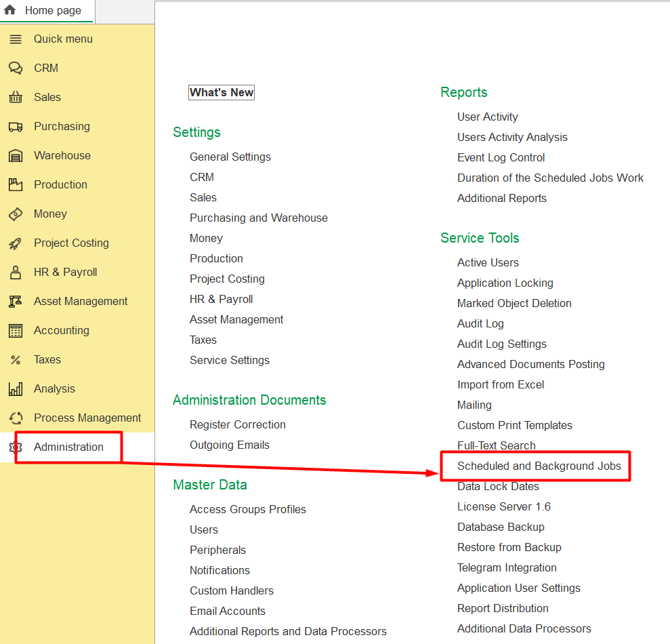Viewport: 670px width, 644px height.
Task: Open Scheduled and Background Jobs
Action: click(539, 466)
